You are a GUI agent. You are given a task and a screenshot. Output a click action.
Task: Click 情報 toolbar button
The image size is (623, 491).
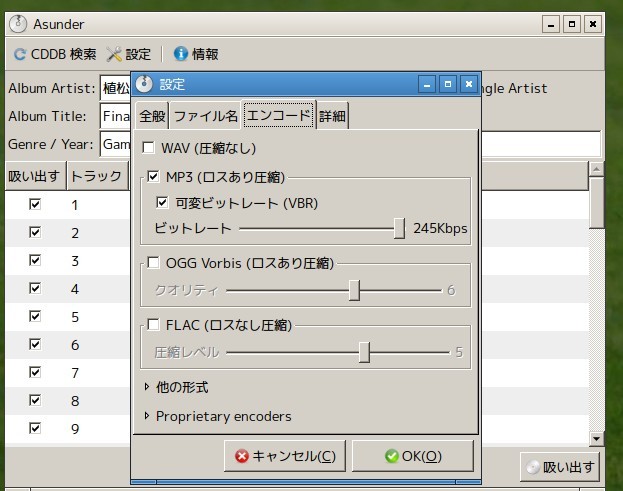tap(196, 54)
